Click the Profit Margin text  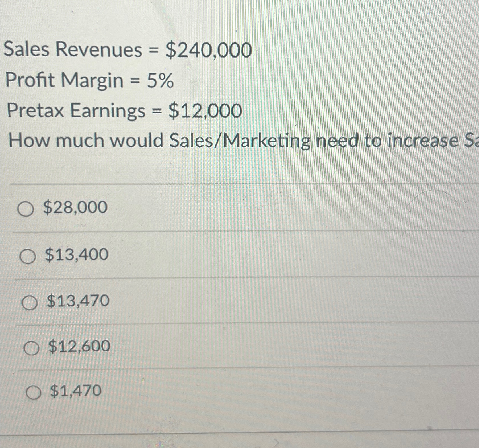click(x=88, y=81)
